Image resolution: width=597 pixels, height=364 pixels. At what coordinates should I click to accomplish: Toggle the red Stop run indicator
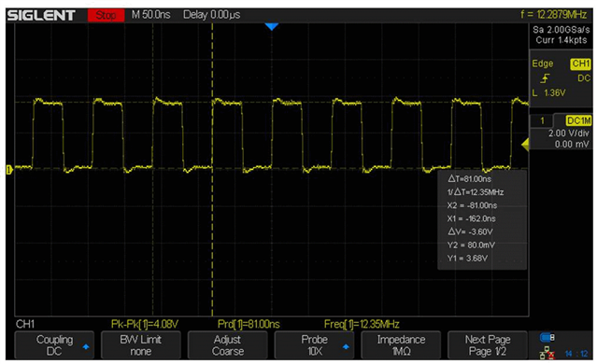106,15
